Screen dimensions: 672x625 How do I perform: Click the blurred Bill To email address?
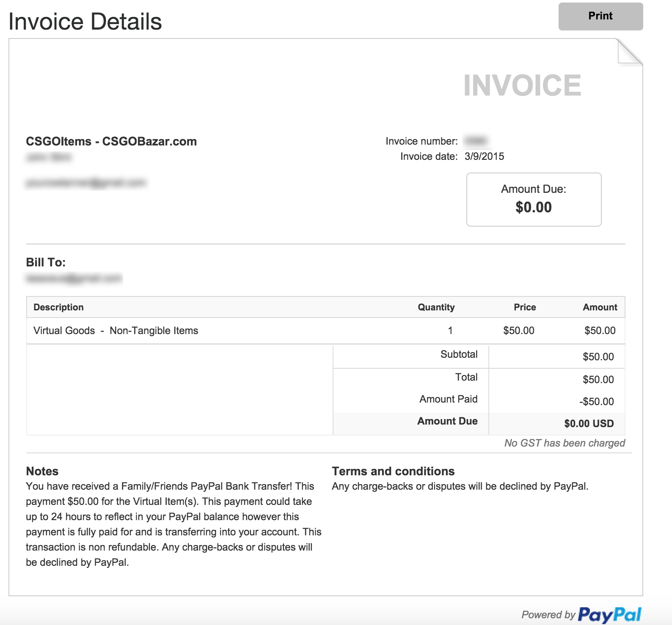pos(74,278)
